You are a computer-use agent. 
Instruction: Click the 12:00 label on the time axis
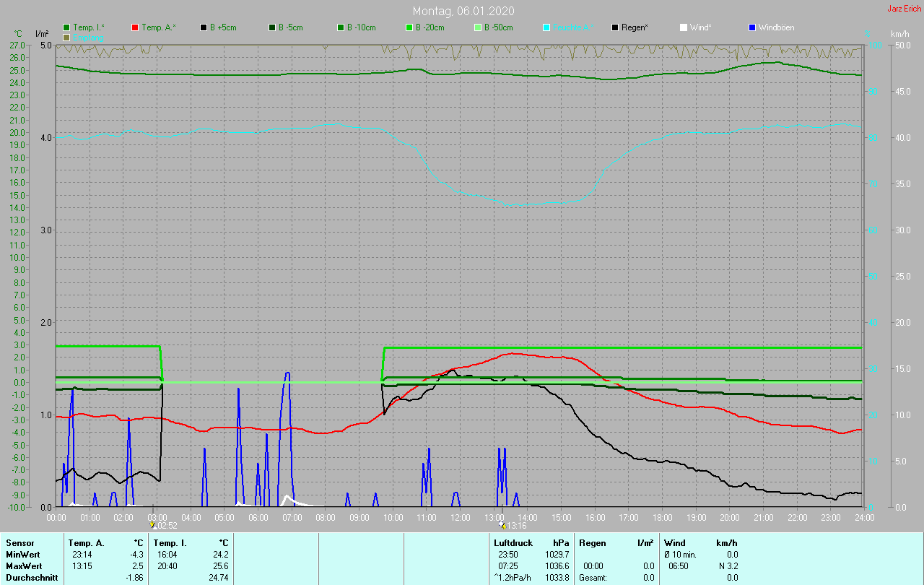(x=460, y=517)
